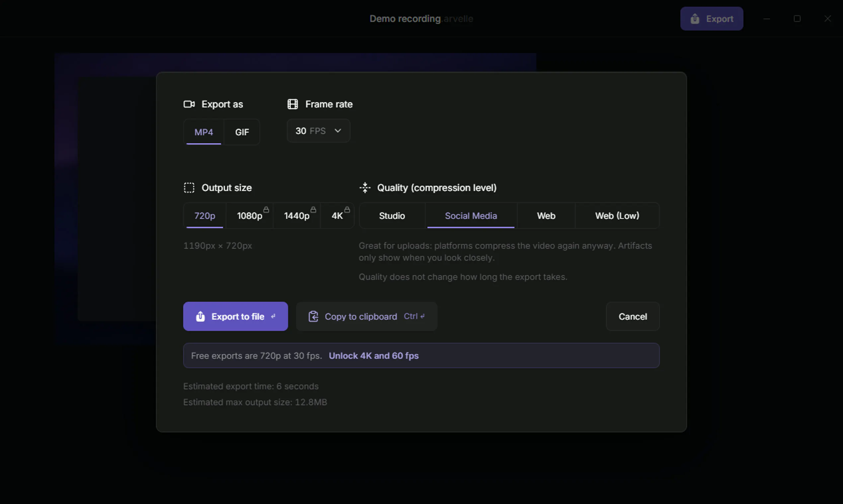
Task: Set quality to Web
Action: pos(546,216)
